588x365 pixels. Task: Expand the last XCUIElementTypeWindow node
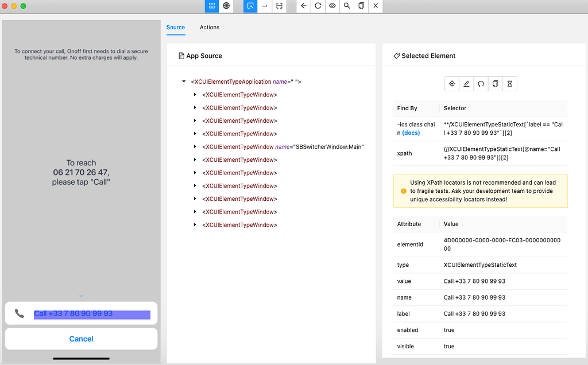pyautogui.click(x=195, y=224)
